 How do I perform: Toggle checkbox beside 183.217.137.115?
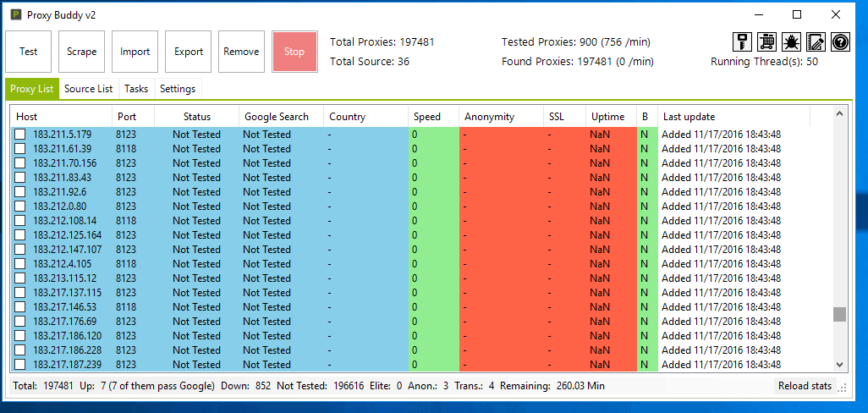click(20, 293)
